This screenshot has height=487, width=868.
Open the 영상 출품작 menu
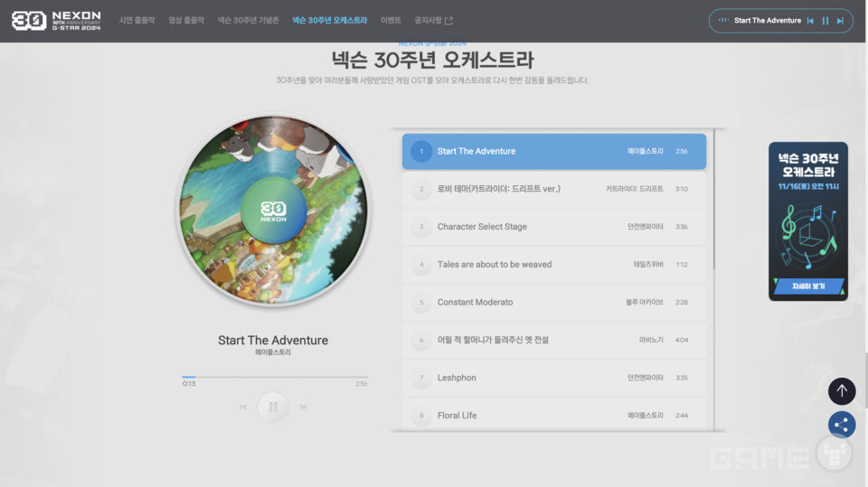[186, 21]
